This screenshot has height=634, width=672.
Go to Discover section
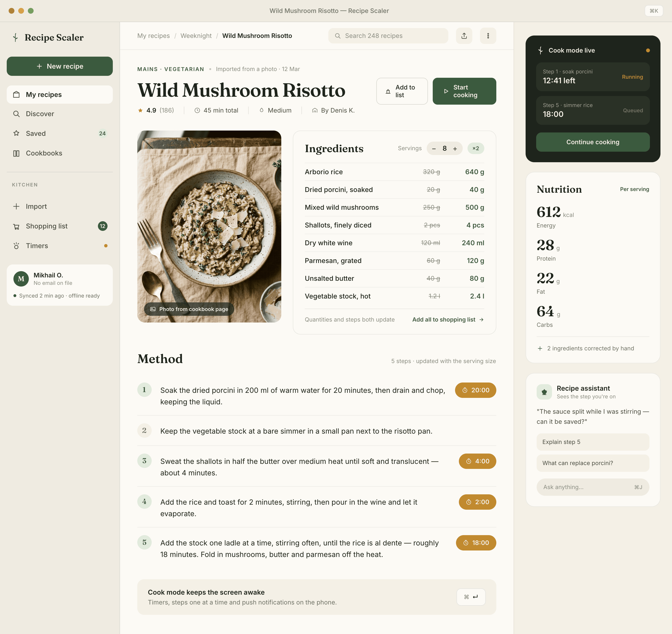(x=60, y=114)
